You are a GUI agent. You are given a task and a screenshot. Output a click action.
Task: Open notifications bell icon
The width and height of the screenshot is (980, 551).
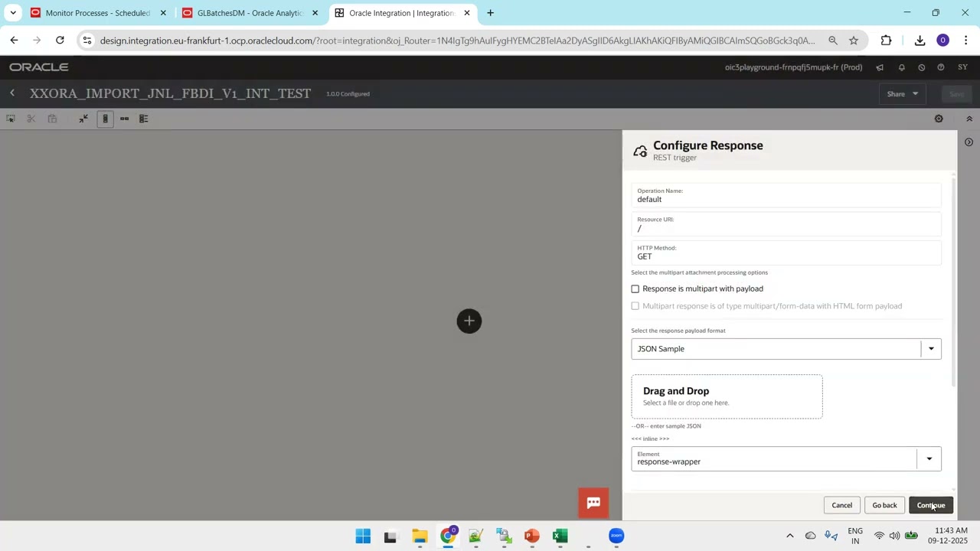(901, 67)
